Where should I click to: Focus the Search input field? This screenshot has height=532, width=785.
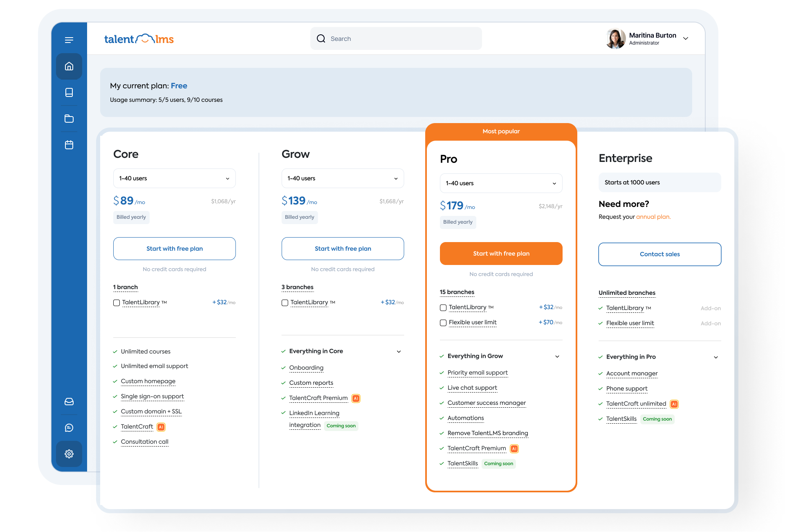(x=396, y=38)
